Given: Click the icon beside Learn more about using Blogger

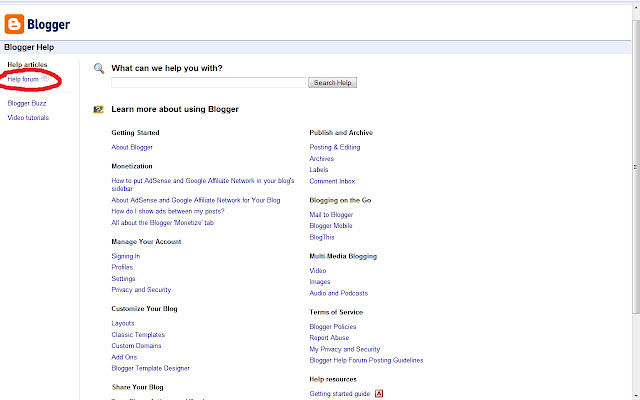Looking at the screenshot, I should [98, 109].
